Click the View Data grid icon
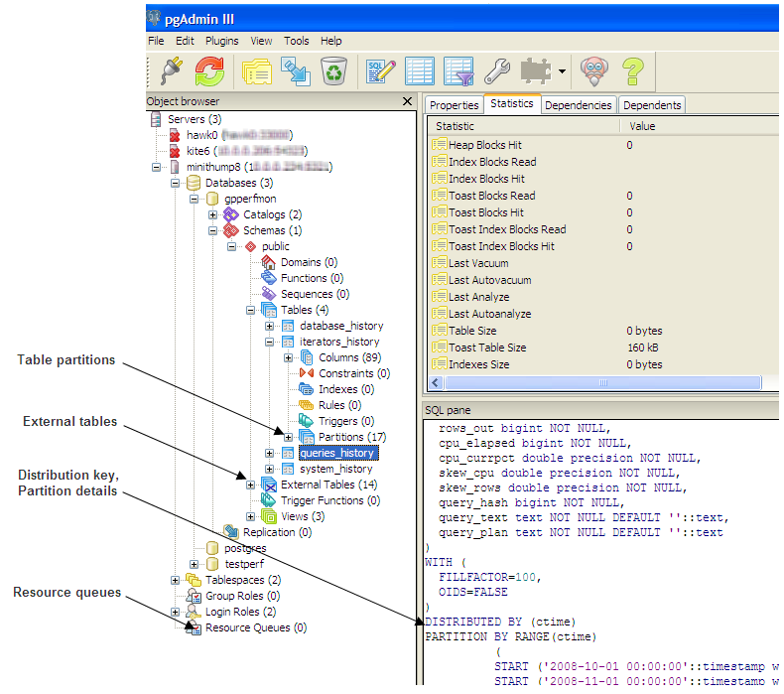This screenshot has width=784, height=694. pyautogui.click(x=420, y=71)
